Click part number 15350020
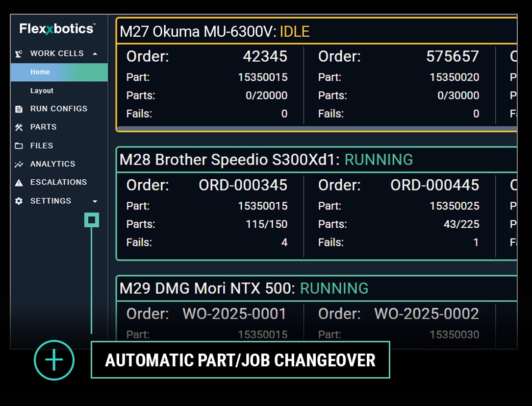Viewport: 532px width, 406px height. [x=455, y=77]
